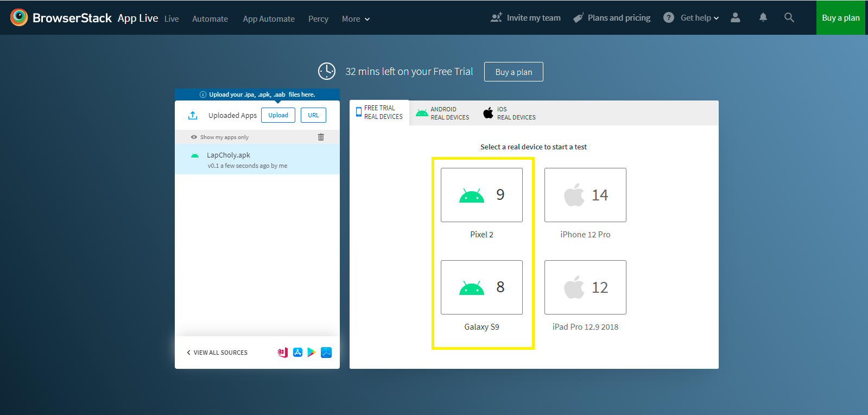Switch to Android Real Devices tab

[x=443, y=113]
